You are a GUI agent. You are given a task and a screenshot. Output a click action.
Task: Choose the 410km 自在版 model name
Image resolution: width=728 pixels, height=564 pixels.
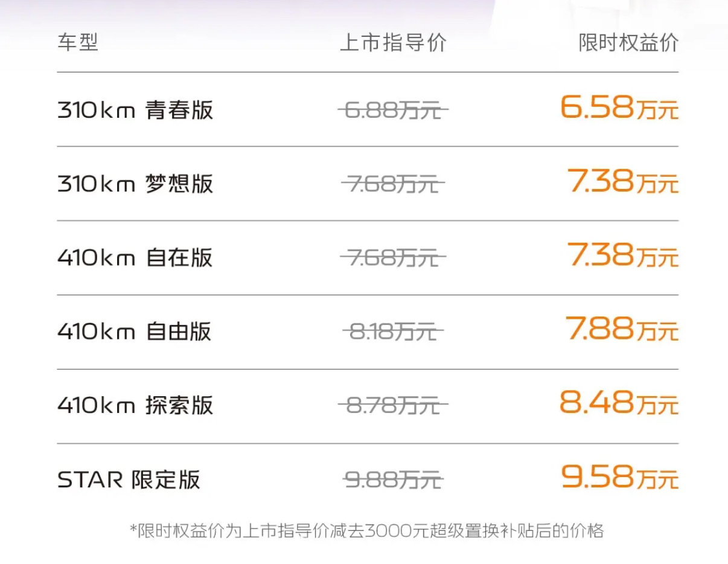tap(135, 258)
